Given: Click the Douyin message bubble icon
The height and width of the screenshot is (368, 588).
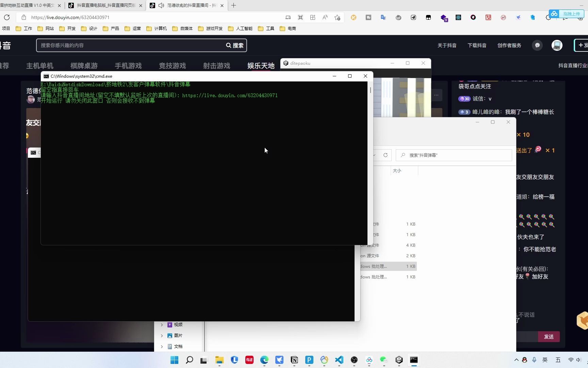Looking at the screenshot, I should coord(537,45).
